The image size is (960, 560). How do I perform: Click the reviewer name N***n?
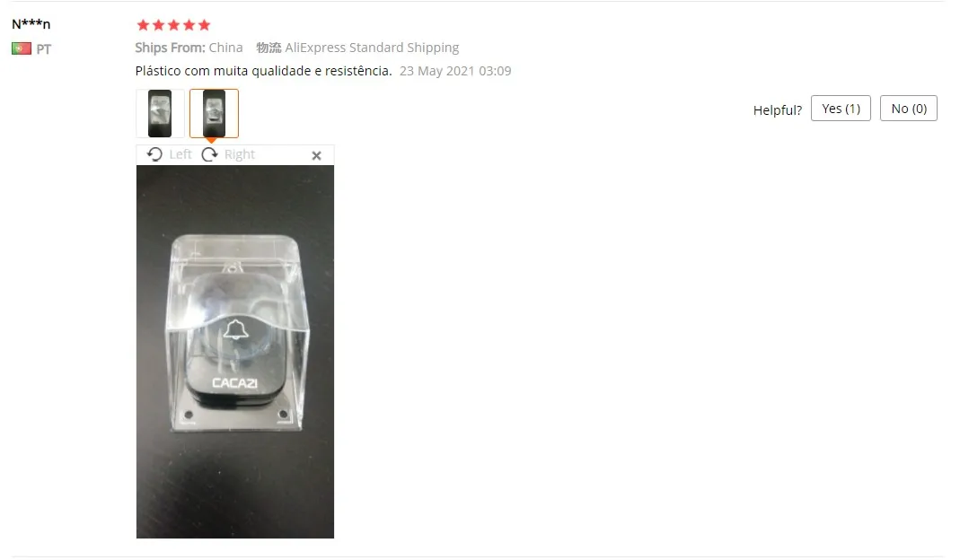31,24
